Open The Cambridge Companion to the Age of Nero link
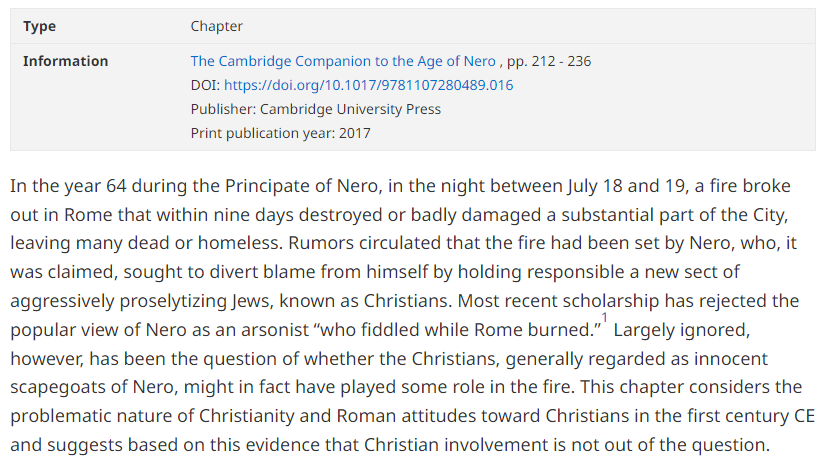This screenshot has width=827, height=471. tap(343, 61)
